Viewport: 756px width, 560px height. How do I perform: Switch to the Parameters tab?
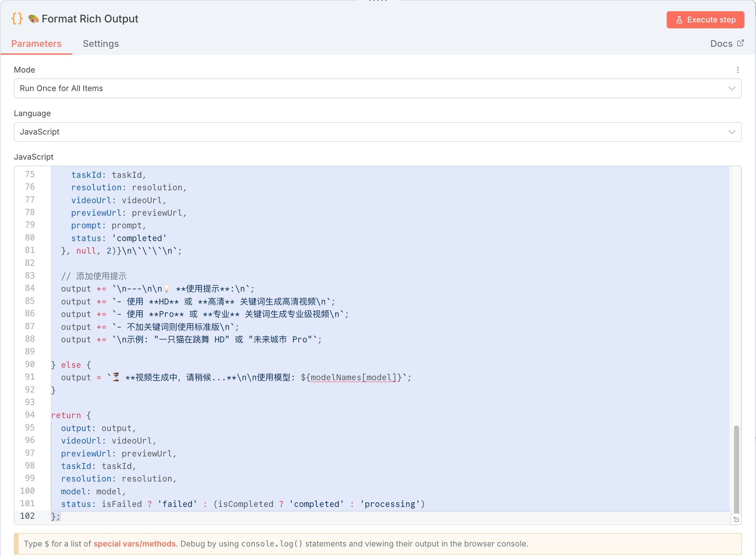coord(36,44)
